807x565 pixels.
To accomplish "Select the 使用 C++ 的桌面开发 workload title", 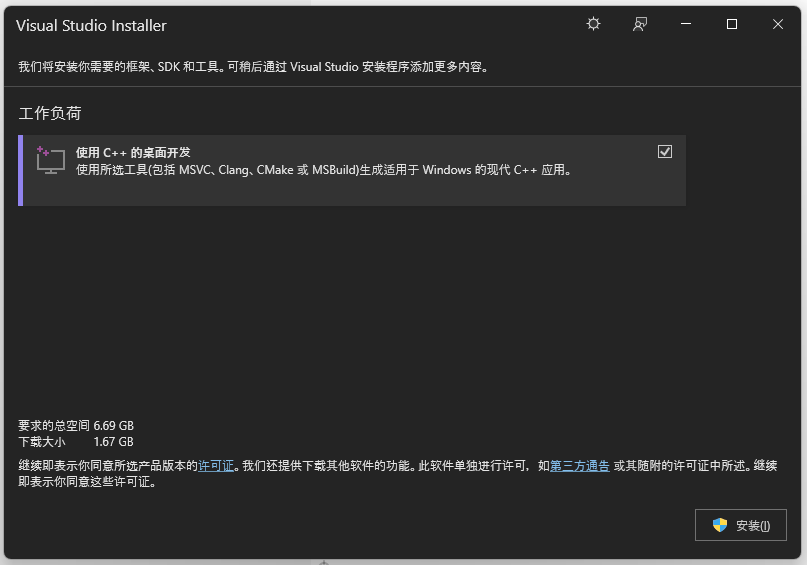I will 133,152.
